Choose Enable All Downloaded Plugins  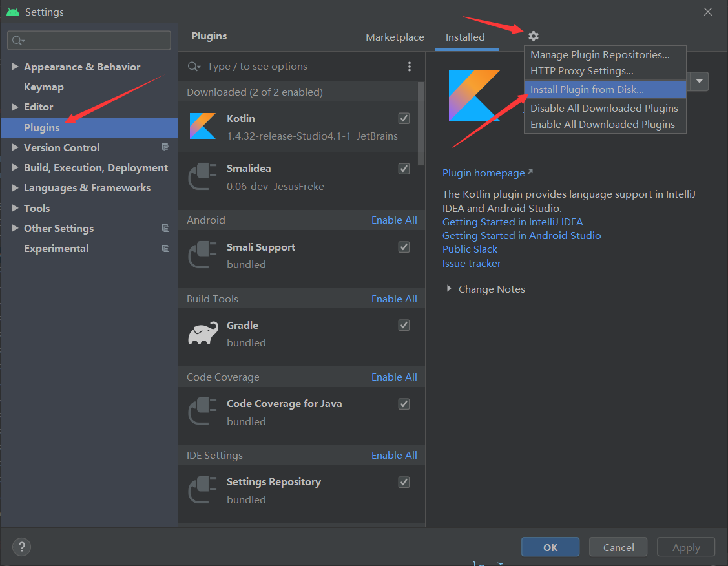click(x=605, y=125)
